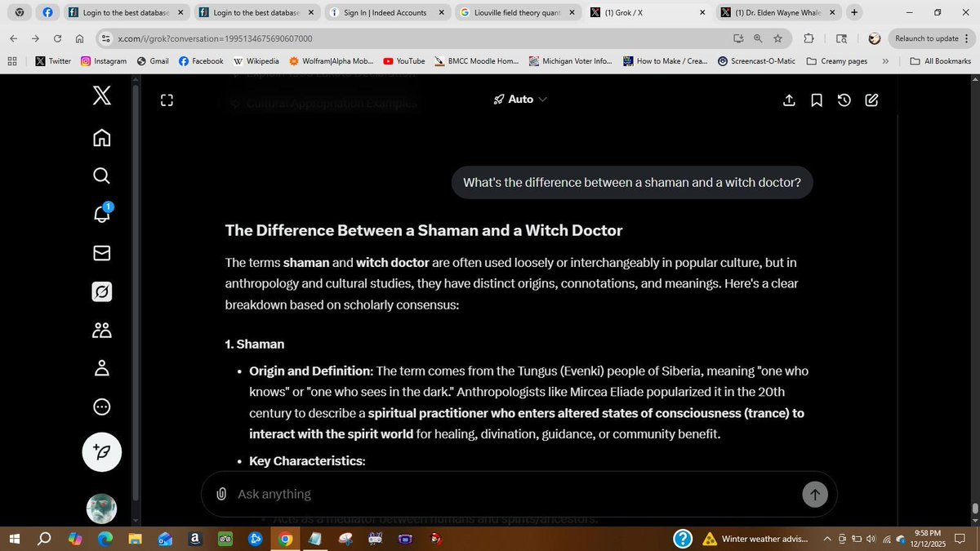Viewport: 980px width, 551px height.
Task: Open the Profile person icon
Action: click(101, 368)
